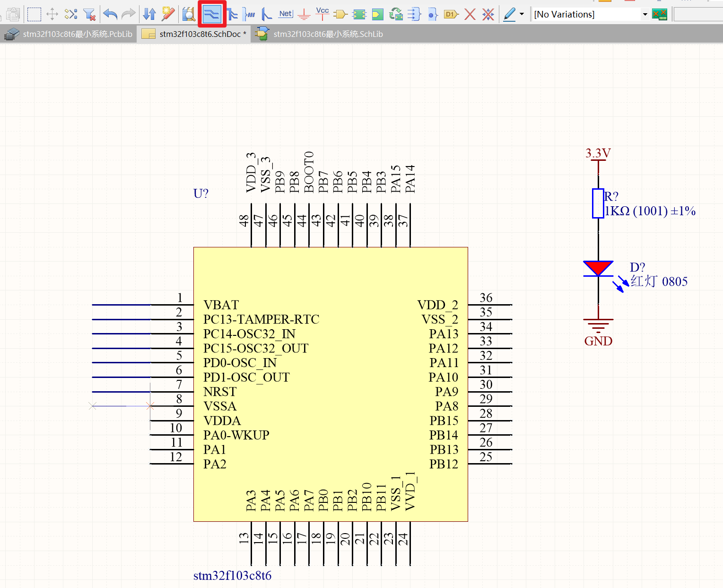Click pin number 36
The width and height of the screenshot is (723, 588).
click(486, 298)
